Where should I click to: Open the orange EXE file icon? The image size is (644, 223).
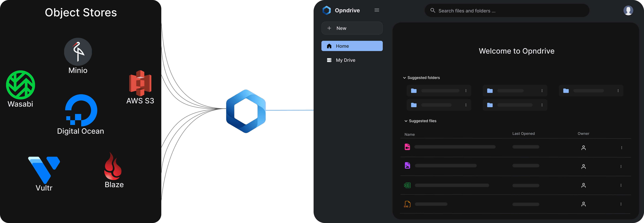coord(407,204)
